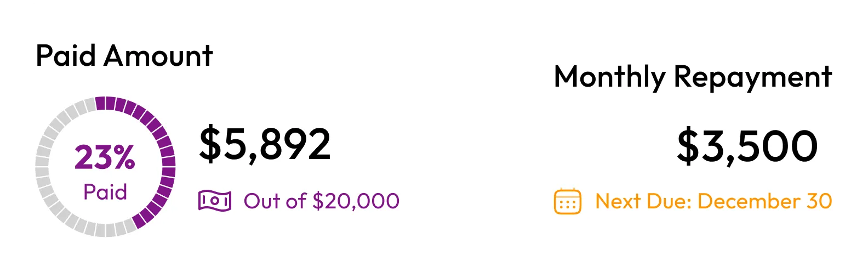Click the December 30 due date
This screenshot has width=868, height=272.
click(765, 201)
